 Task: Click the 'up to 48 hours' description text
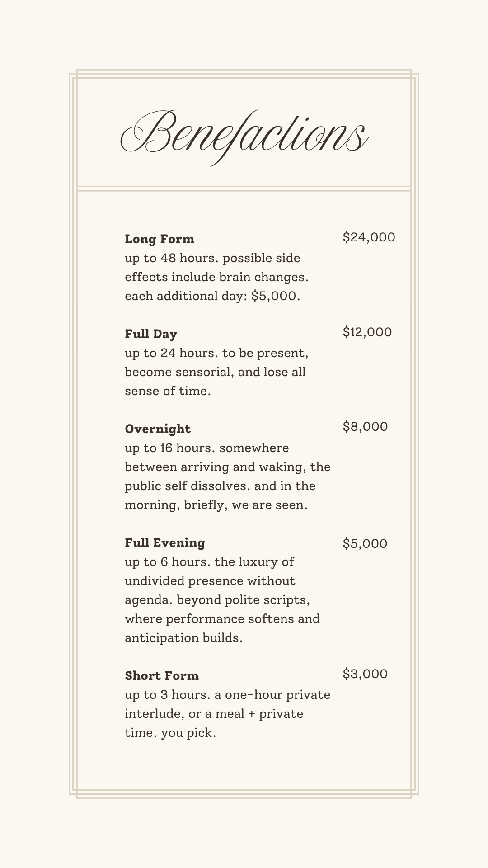point(172,258)
